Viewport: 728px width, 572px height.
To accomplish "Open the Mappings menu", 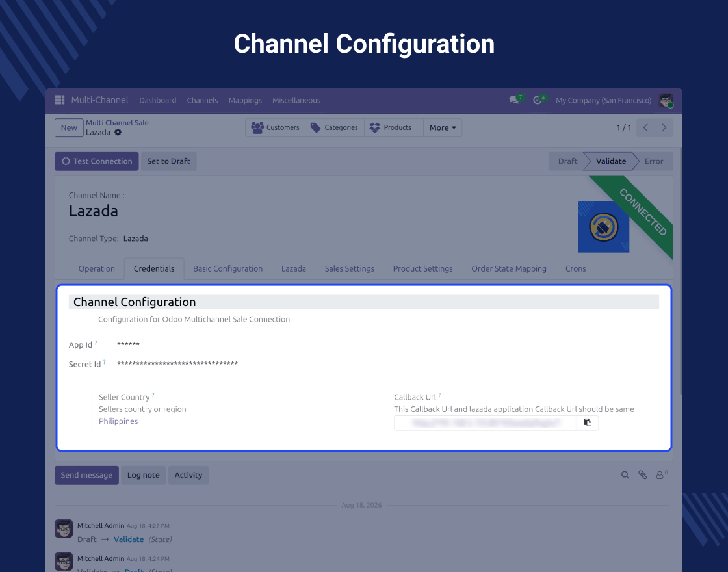I will click(245, 100).
